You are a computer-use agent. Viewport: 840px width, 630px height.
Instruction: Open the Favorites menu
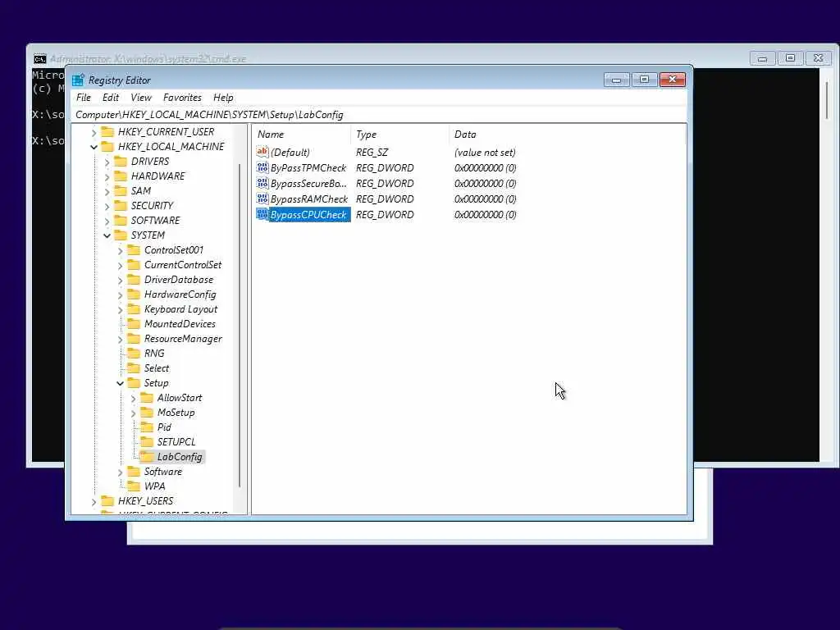click(182, 98)
